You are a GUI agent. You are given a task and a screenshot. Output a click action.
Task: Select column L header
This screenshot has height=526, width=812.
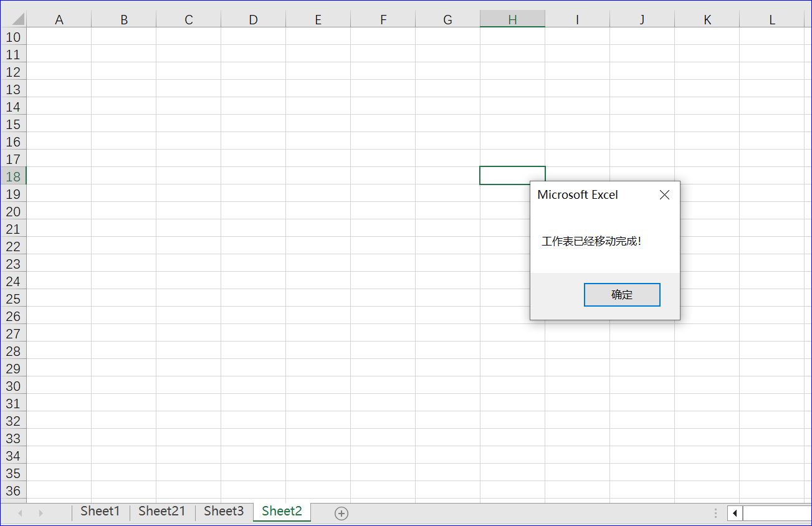tap(772, 19)
